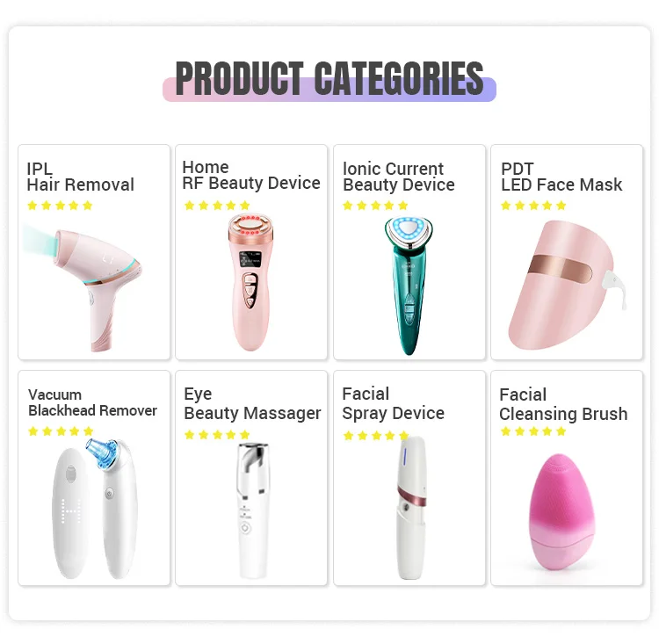Click Facial Spray Device title text

(394, 404)
